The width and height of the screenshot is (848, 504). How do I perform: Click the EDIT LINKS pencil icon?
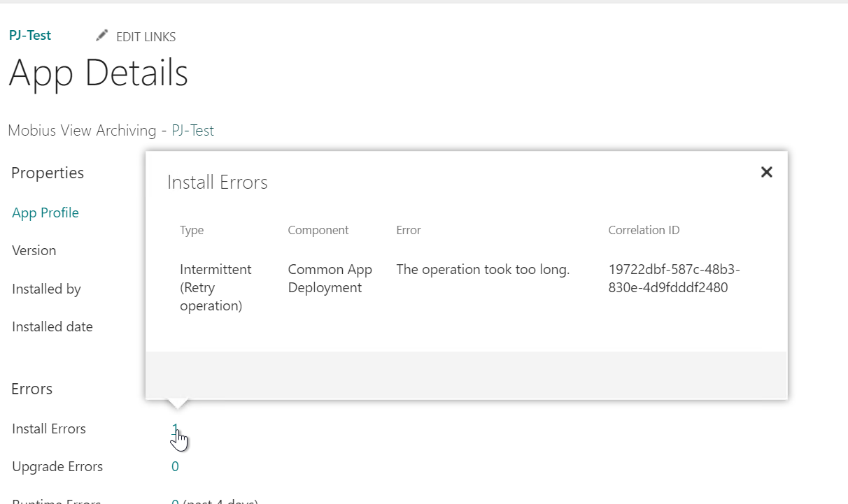101,34
